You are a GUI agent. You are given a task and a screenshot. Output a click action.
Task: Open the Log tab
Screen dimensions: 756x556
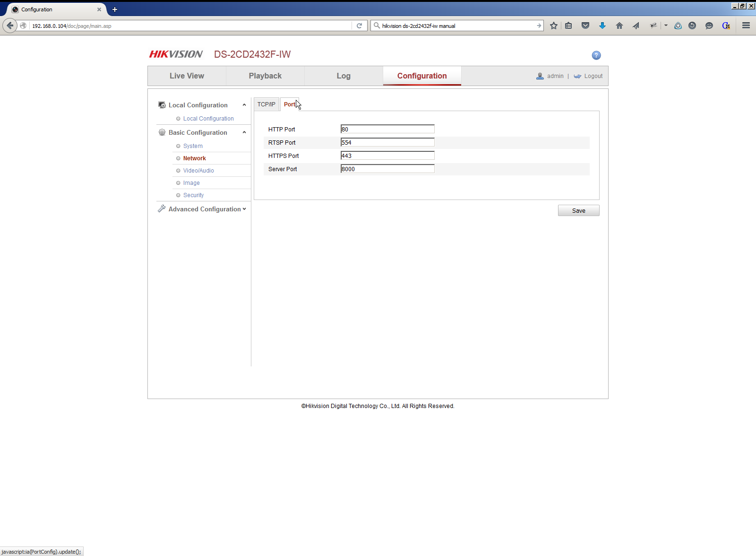(344, 76)
